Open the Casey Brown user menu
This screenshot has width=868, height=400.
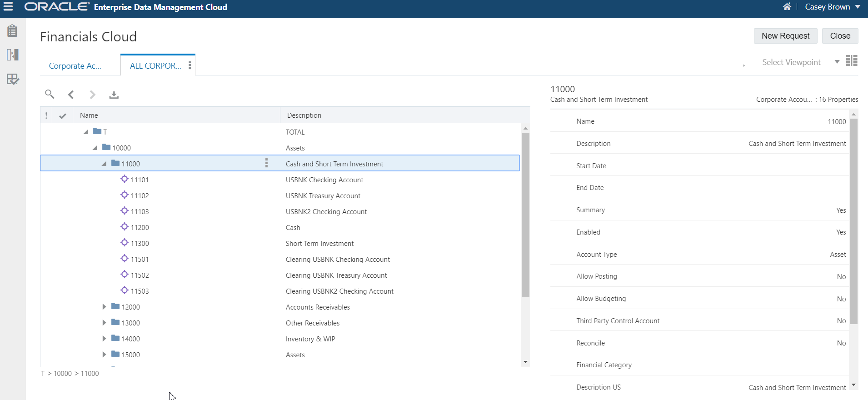[833, 7]
